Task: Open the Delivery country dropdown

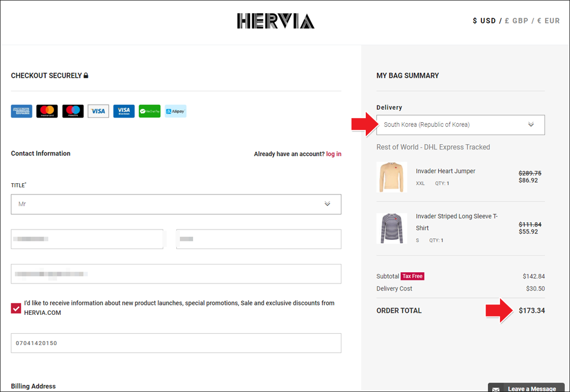Action: pyautogui.click(x=461, y=125)
